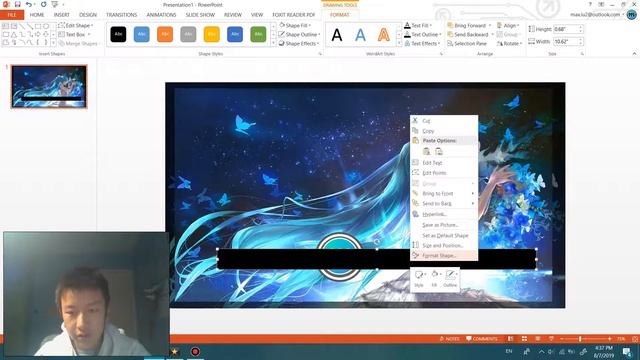
Task: Open the DESIGN ribbon tab
Action: coord(88,15)
